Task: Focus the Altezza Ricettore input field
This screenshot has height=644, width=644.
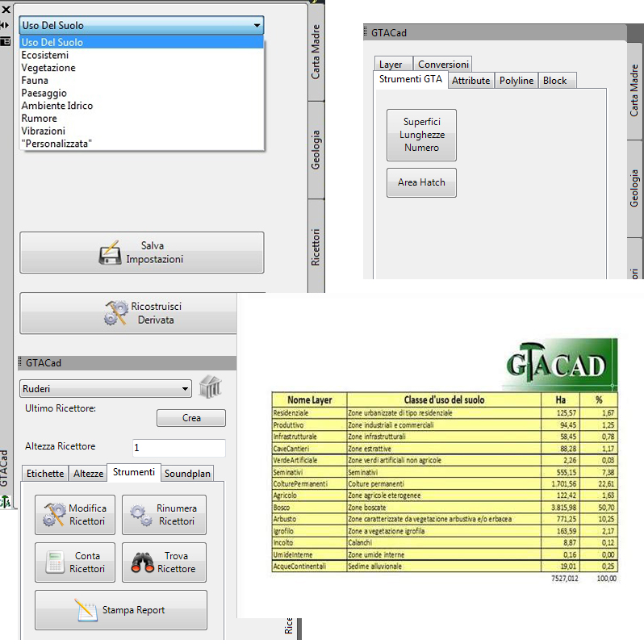Action: (x=178, y=448)
